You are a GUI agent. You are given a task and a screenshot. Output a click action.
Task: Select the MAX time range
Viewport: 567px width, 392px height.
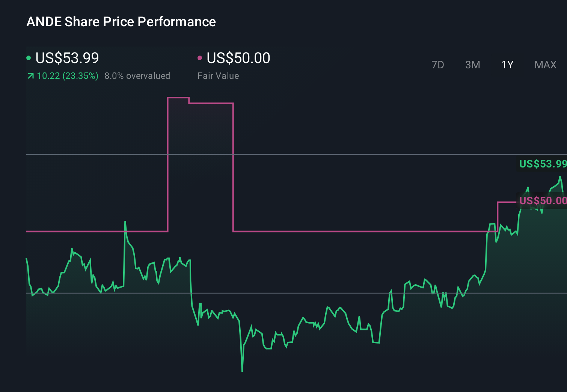545,65
